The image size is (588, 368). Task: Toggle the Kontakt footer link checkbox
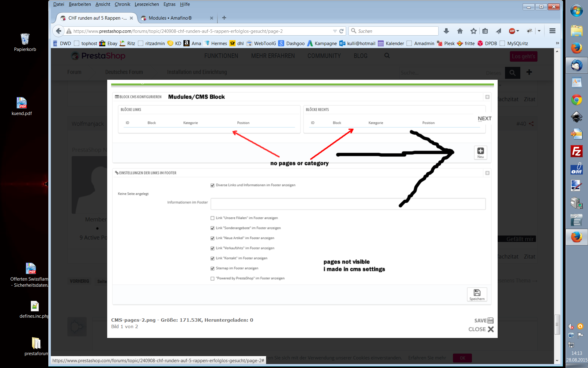point(212,259)
